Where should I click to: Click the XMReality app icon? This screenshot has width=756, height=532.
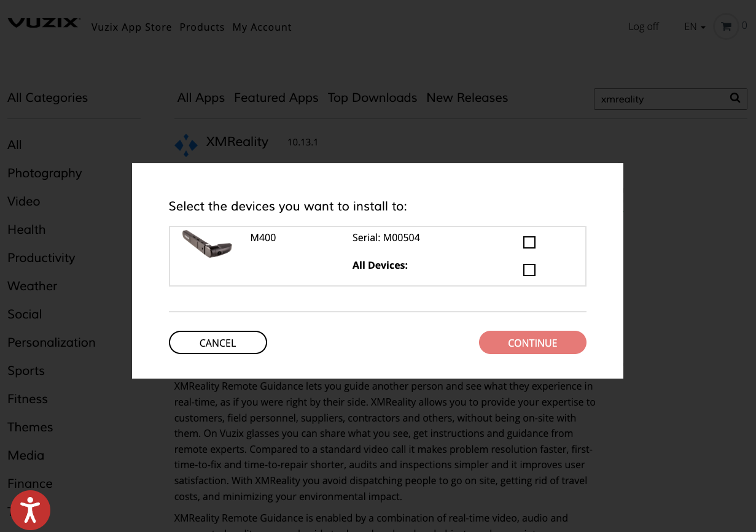click(x=186, y=145)
